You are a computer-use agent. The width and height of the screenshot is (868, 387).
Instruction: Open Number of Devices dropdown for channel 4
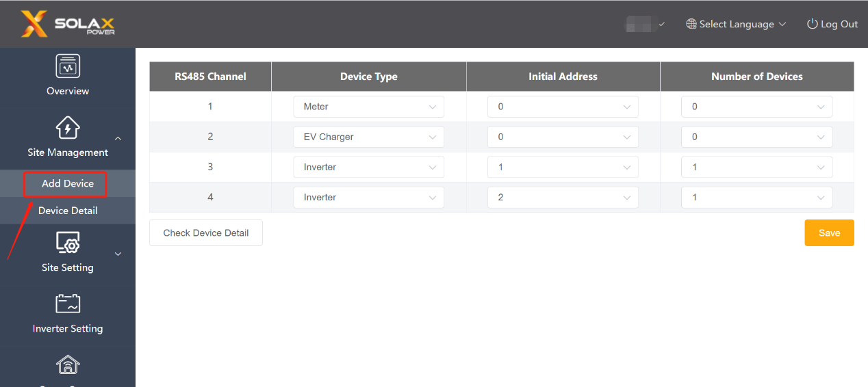coord(756,197)
